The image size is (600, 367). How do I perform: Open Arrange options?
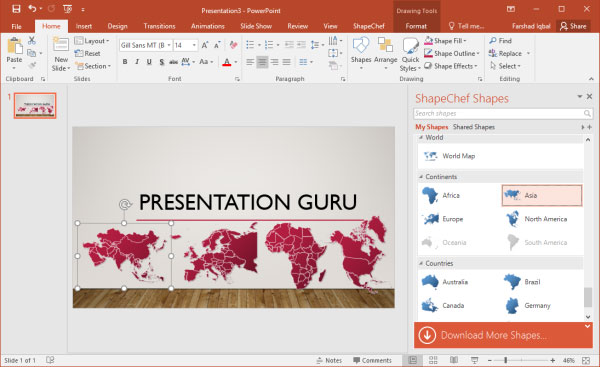(x=385, y=54)
